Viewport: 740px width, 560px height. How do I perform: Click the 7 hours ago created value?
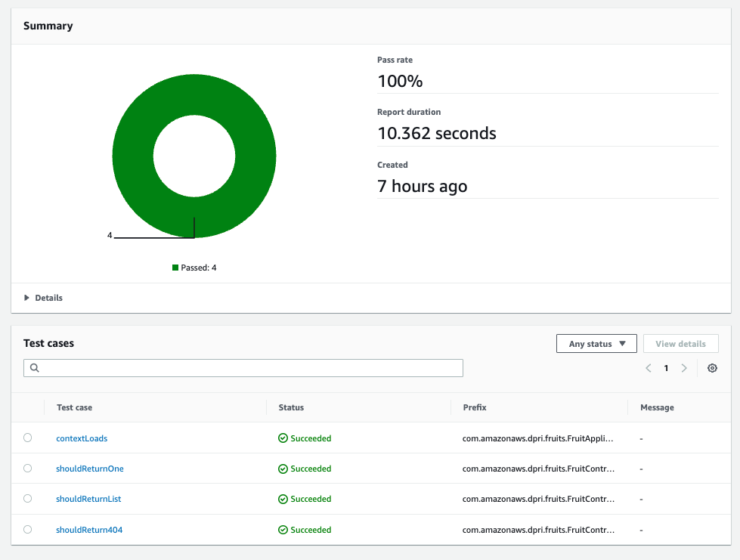(422, 186)
